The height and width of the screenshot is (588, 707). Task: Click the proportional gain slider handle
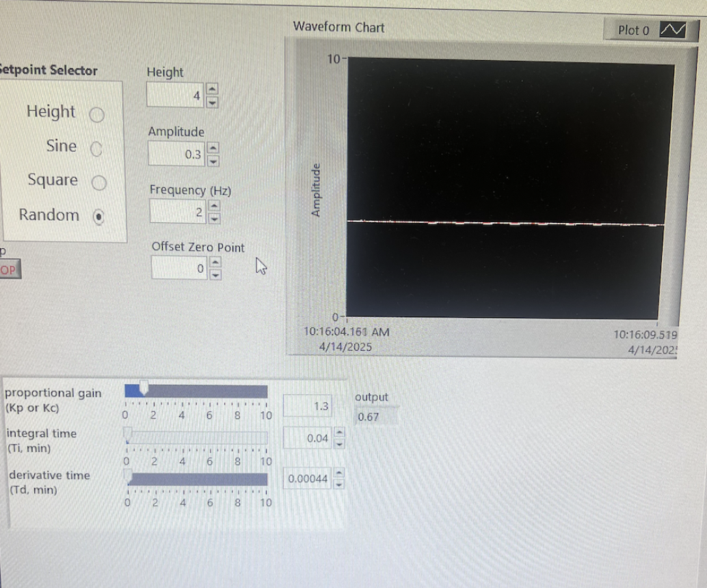pos(144,388)
